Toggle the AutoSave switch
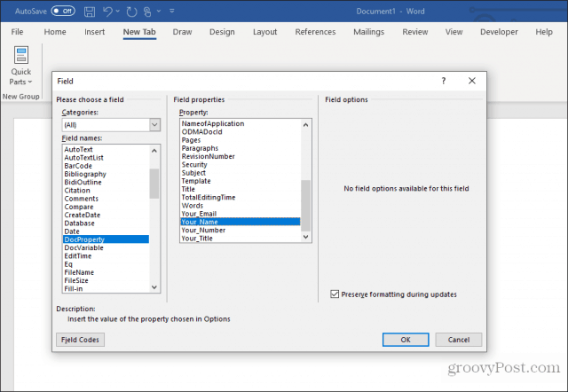This screenshot has width=568, height=392. click(x=63, y=11)
